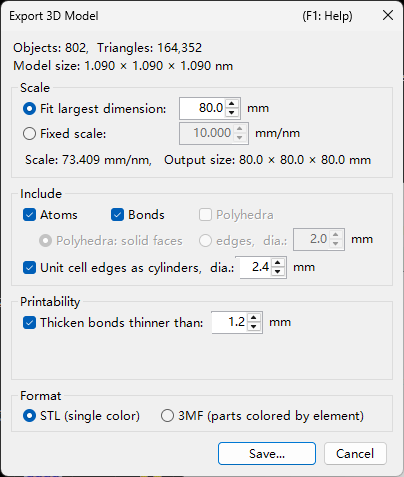Close the Export 3D Model dialog
404x477 pixels.
coord(388,15)
